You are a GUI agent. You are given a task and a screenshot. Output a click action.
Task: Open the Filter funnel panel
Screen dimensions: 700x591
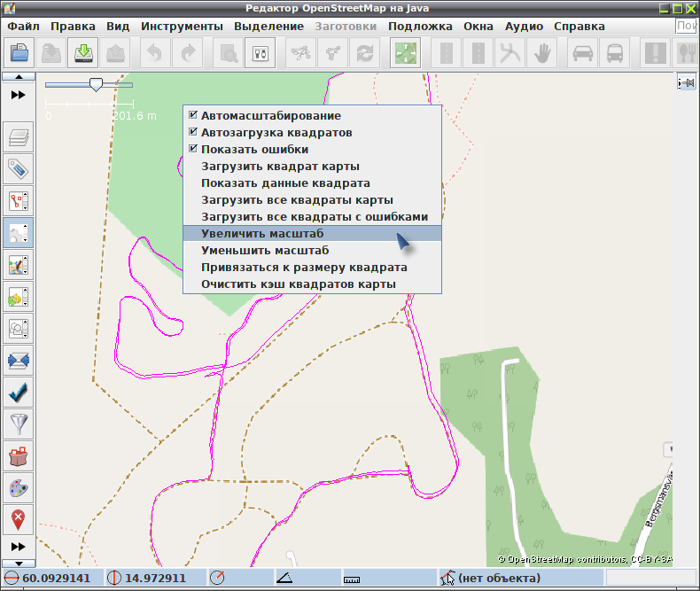pos(19,424)
